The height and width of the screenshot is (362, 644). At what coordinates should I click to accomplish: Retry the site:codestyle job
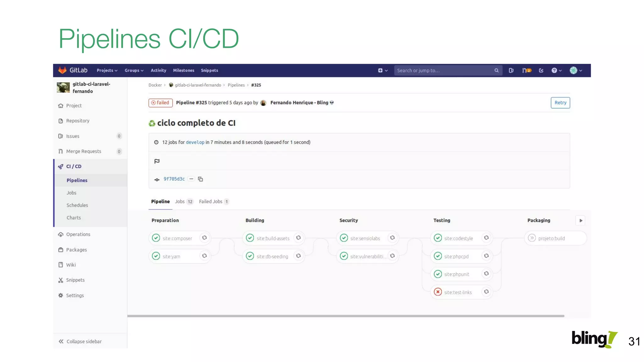pos(486,238)
